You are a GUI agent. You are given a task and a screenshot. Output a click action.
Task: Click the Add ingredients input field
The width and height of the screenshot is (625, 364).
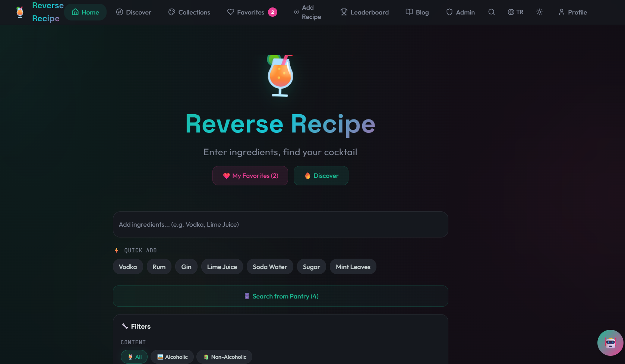[281, 224]
